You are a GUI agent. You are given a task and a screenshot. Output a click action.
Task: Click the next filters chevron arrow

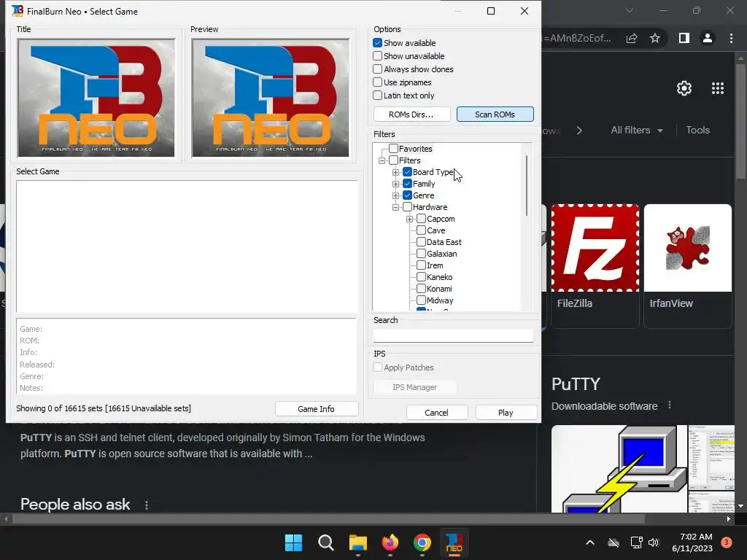[x=579, y=131]
